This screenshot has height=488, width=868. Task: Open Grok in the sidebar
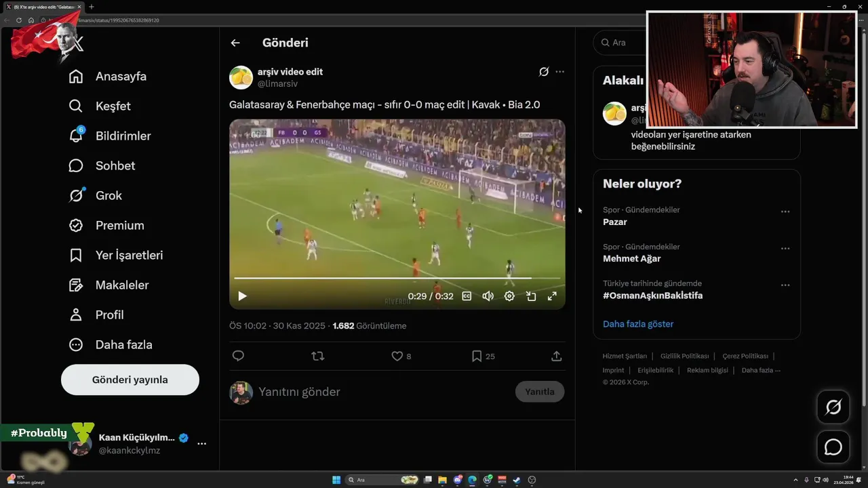pos(96,196)
